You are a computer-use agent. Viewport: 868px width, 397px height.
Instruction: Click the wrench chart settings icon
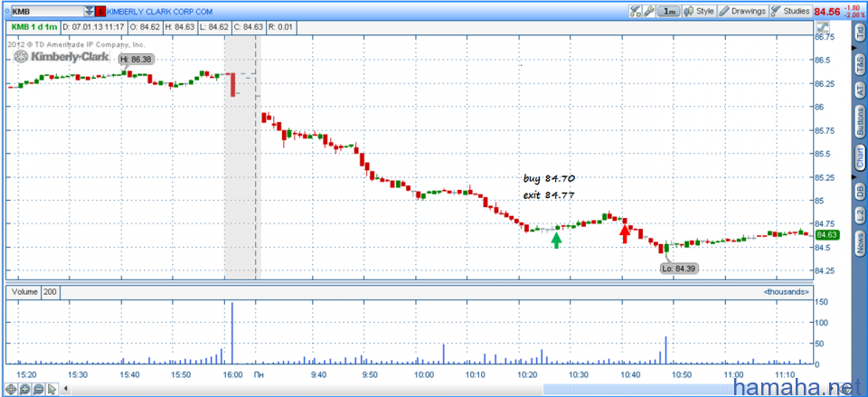[647, 11]
